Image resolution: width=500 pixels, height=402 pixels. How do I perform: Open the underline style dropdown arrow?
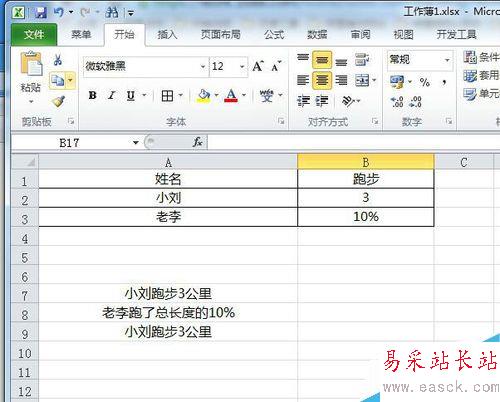point(144,96)
